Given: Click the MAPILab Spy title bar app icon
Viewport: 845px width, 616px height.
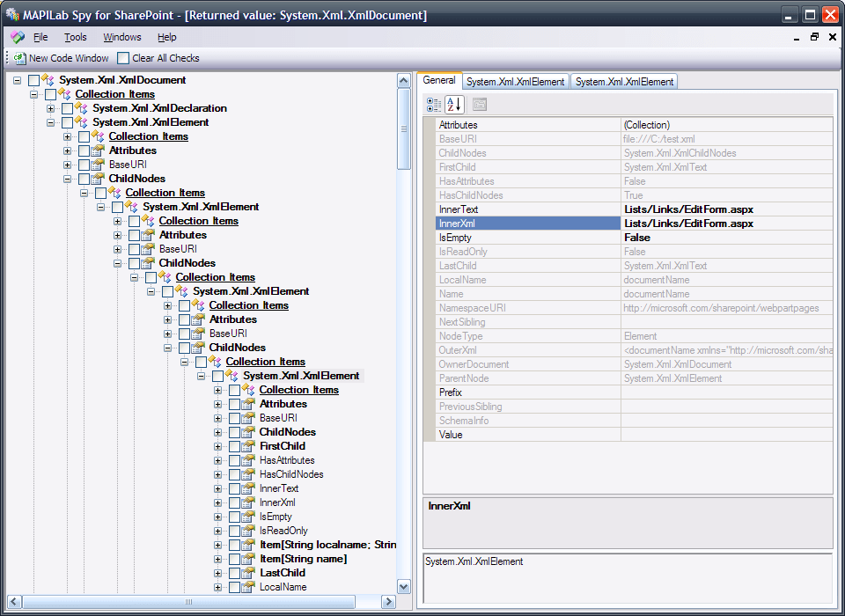Looking at the screenshot, I should (12, 15).
